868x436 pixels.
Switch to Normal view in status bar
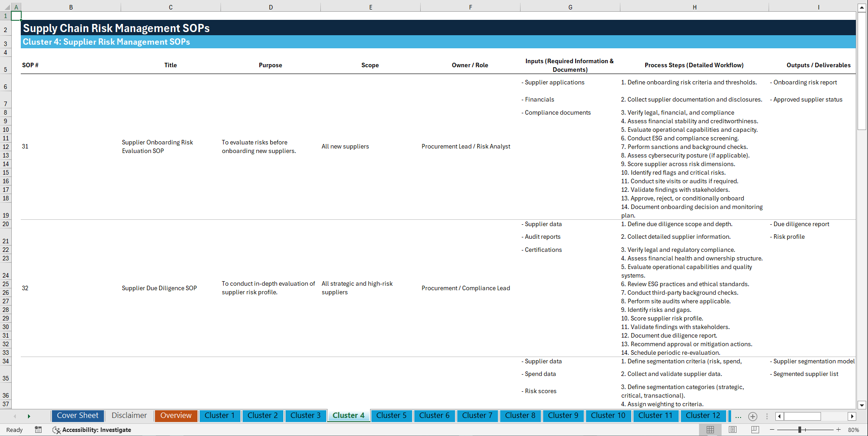coord(710,430)
